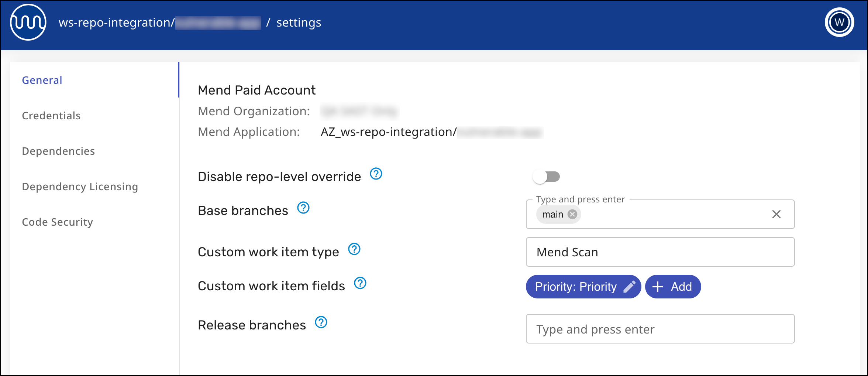Open Code Security settings tab
The height and width of the screenshot is (376, 868).
pyautogui.click(x=57, y=222)
